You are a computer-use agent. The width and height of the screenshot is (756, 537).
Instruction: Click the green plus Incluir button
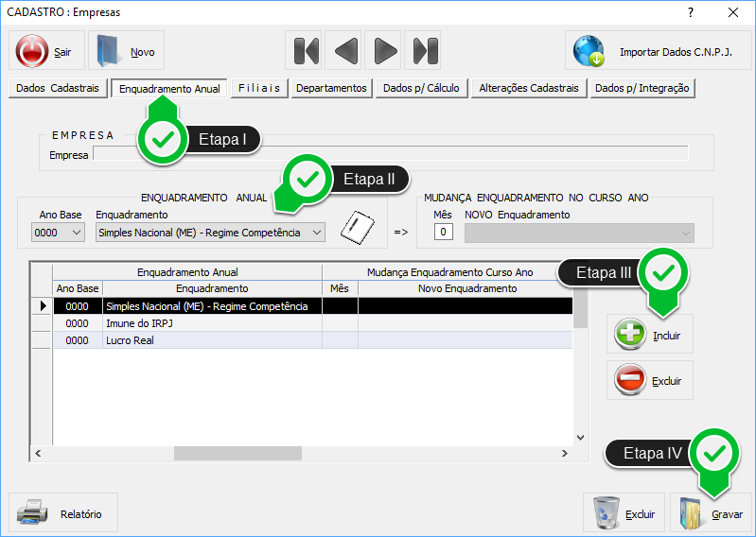(x=649, y=335)
